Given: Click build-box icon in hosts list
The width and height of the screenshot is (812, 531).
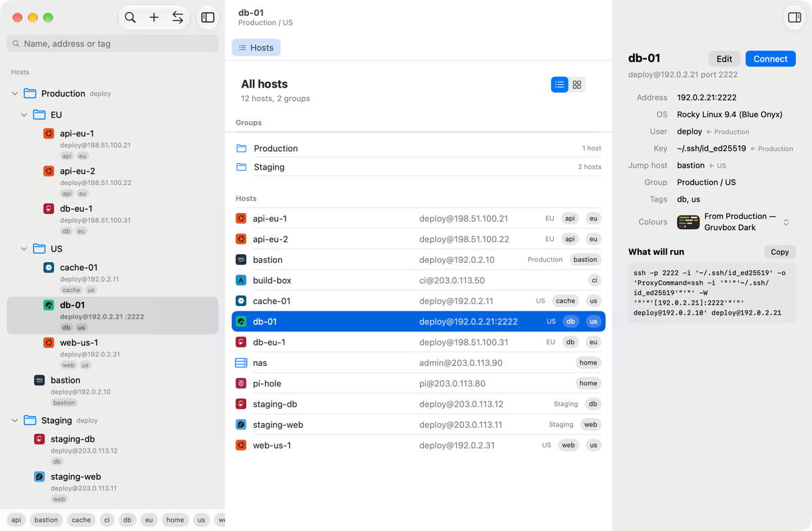Looking at the screenshot, I should [x=241, y=281].
